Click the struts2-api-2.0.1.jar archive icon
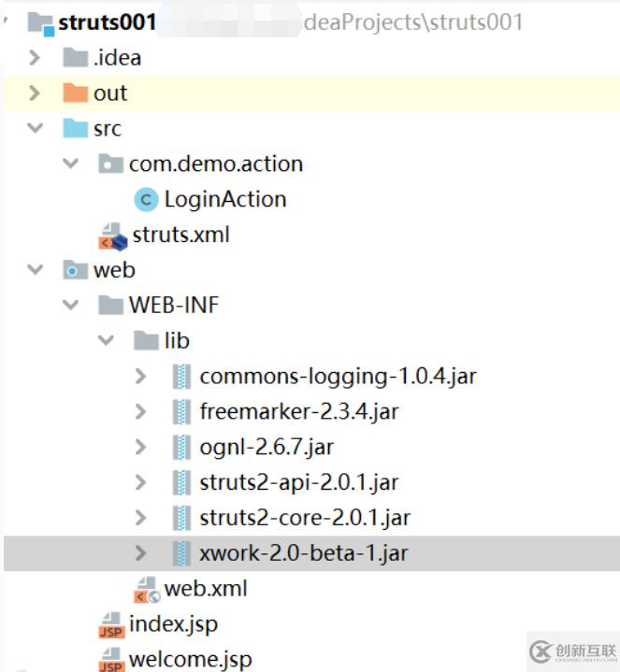 coord(181,482)
